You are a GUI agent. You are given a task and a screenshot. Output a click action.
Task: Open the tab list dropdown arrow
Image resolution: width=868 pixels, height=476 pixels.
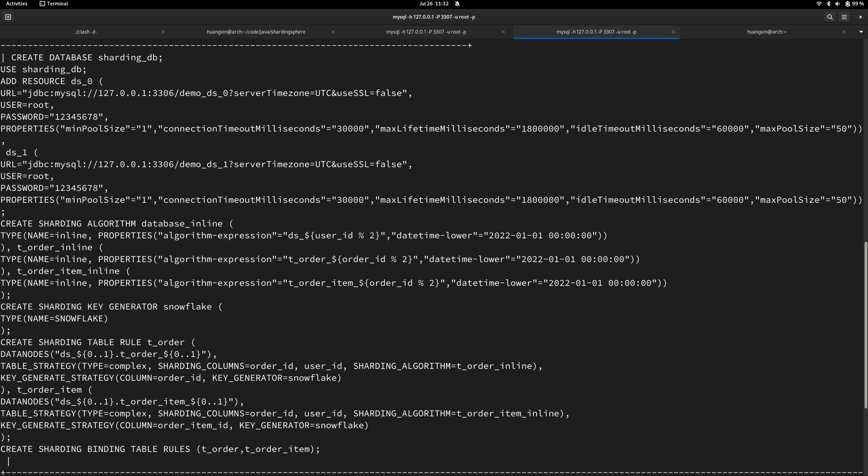click(x=861, y=32)
